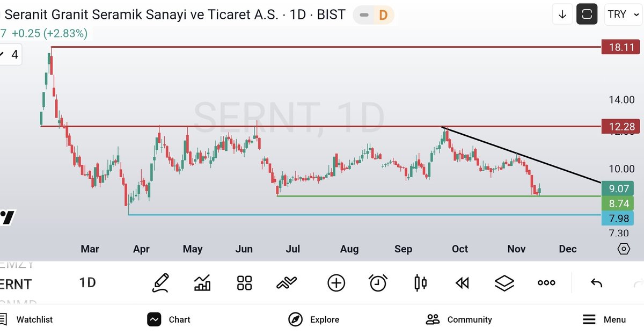Image resolution: width=644 pixels, height=335 pixels.
Task: Change the 1D timeframe interval
Action: (x=87, y=283)
